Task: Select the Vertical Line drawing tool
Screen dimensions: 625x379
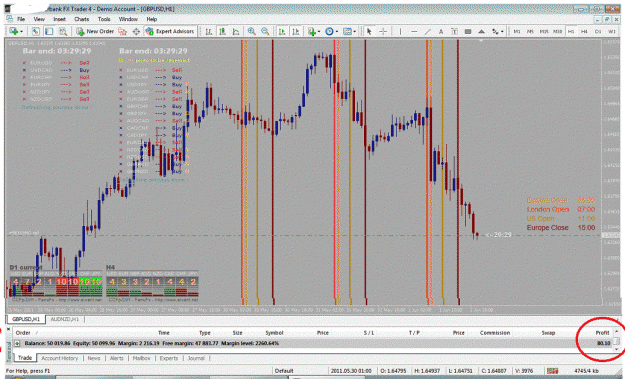Action: pos(400,31)
